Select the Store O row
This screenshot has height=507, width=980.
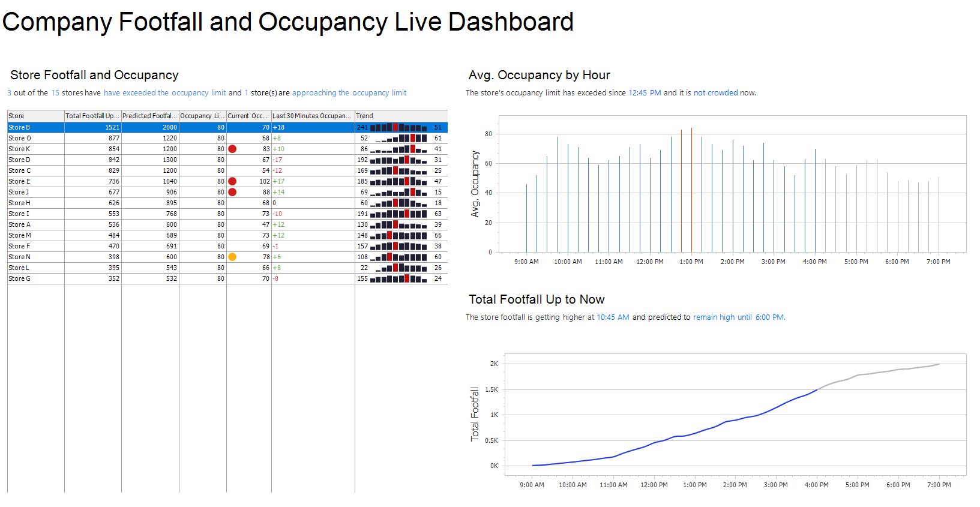pos(227,138)
